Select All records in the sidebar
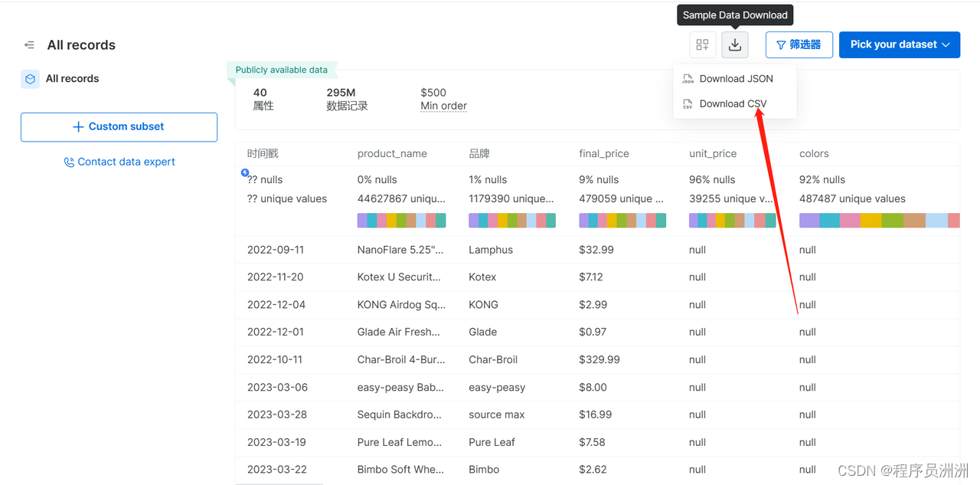 pyautogui.click(x=72, y=79)
